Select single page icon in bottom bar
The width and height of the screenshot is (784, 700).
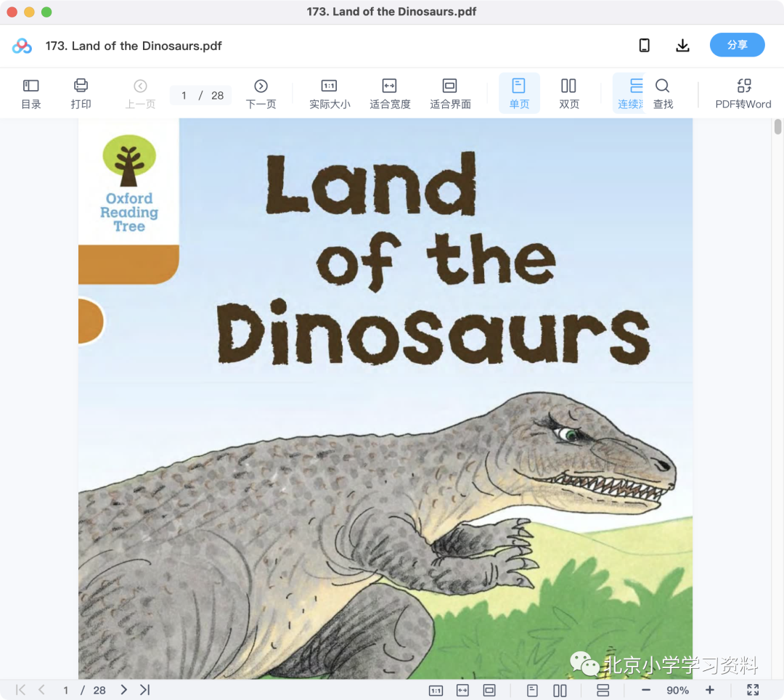tap(532, 691)
